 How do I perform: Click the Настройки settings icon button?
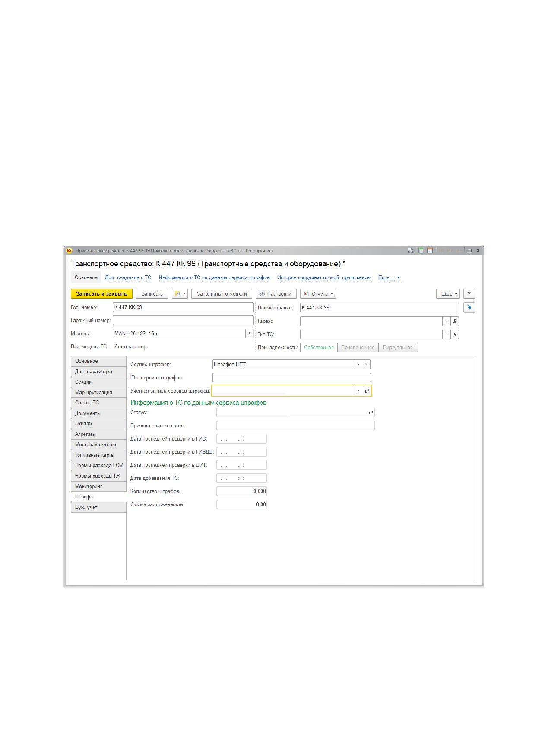pos(276,294)
